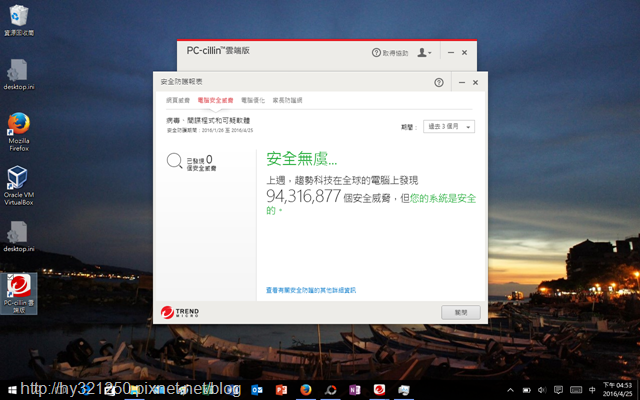Click the circular-arrow app icon left of OneNote in the taskbar

[x=330, y=390]
